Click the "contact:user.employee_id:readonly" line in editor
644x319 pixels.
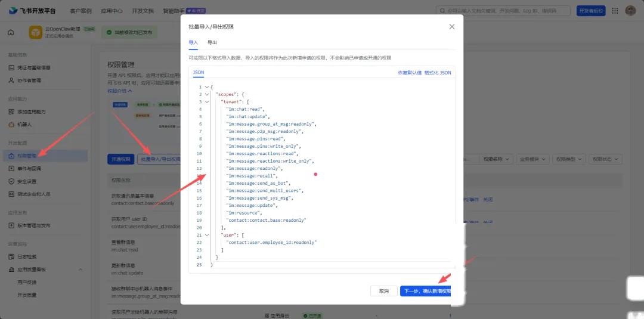click(273, 242)
